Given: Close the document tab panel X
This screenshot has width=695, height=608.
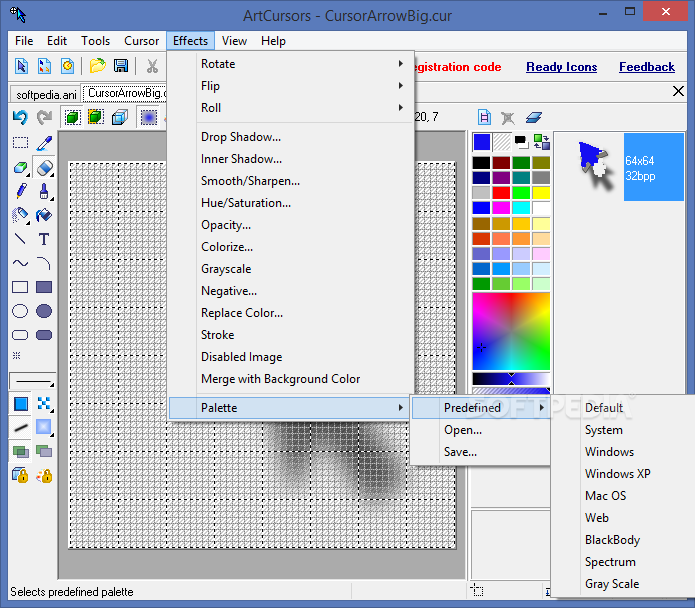Looking at the screenshot, I should 678,91.
